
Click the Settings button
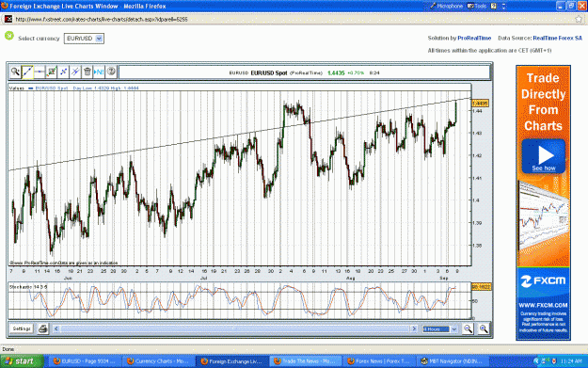click(x=22, y=329)
